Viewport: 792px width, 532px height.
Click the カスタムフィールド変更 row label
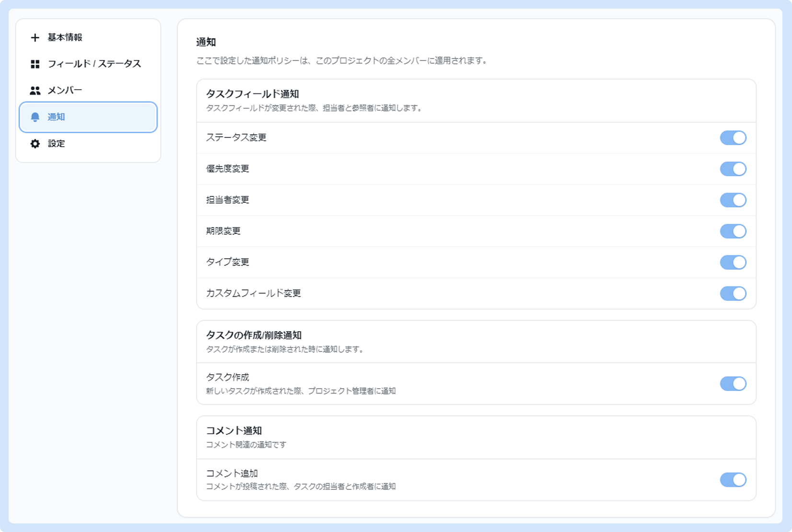click(x=254, y=293)
